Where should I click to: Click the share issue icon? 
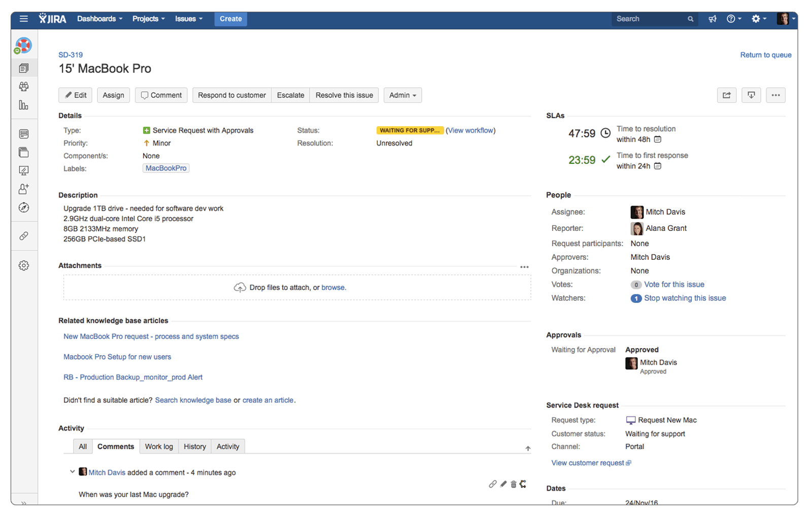click(x=726, y=95)
